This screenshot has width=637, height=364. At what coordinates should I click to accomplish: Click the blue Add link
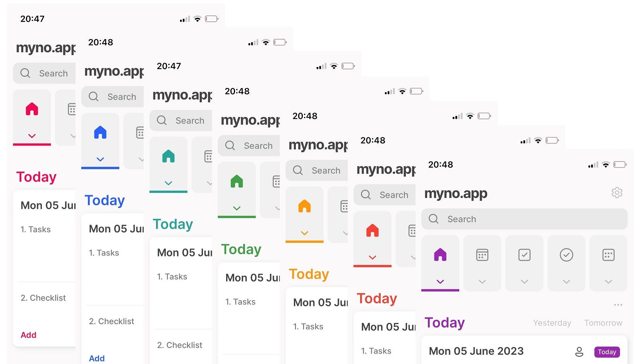(97, 359)
